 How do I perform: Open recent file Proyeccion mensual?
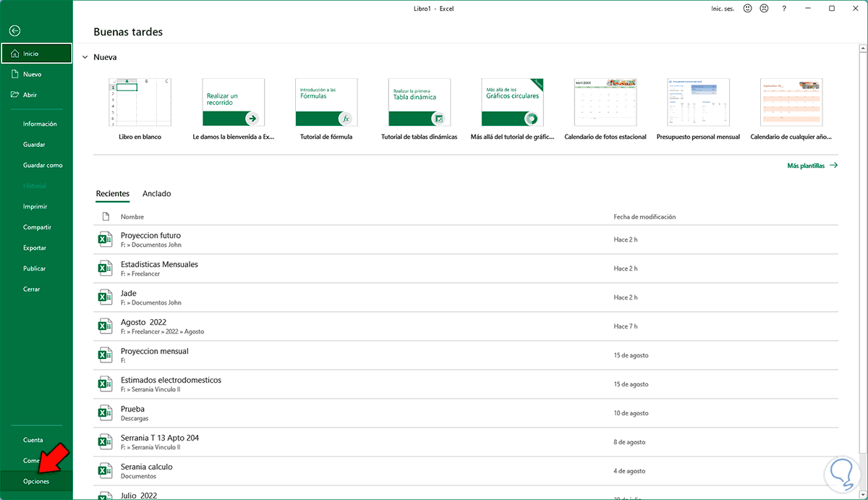pos(466,355)
